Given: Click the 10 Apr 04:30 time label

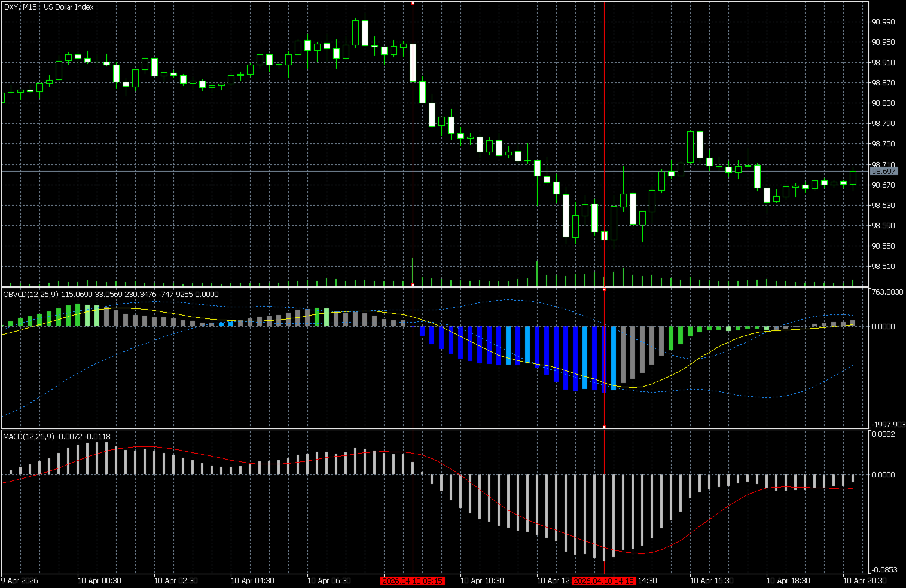Looking at the screenshot, I should 252,581.
